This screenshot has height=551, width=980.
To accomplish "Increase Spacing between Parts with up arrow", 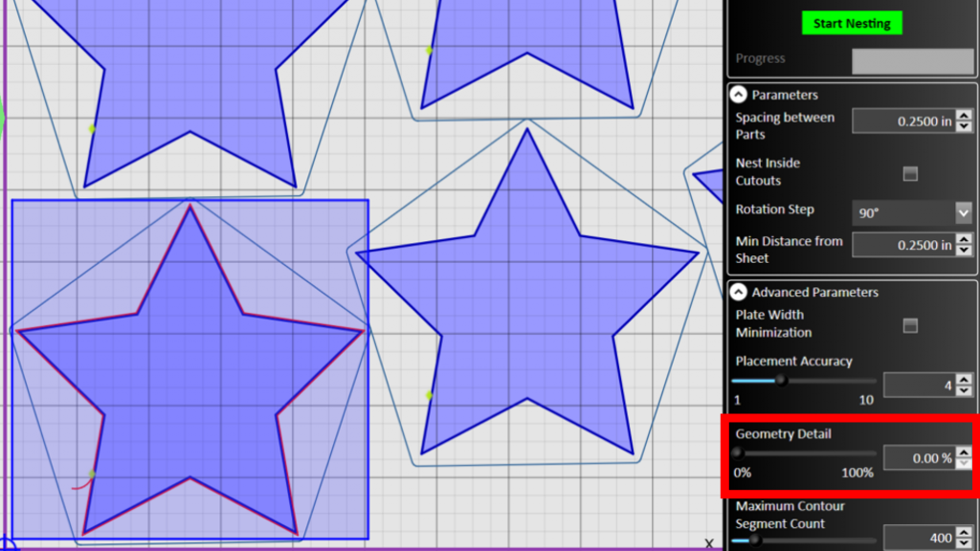I will (x=964, y=116).
